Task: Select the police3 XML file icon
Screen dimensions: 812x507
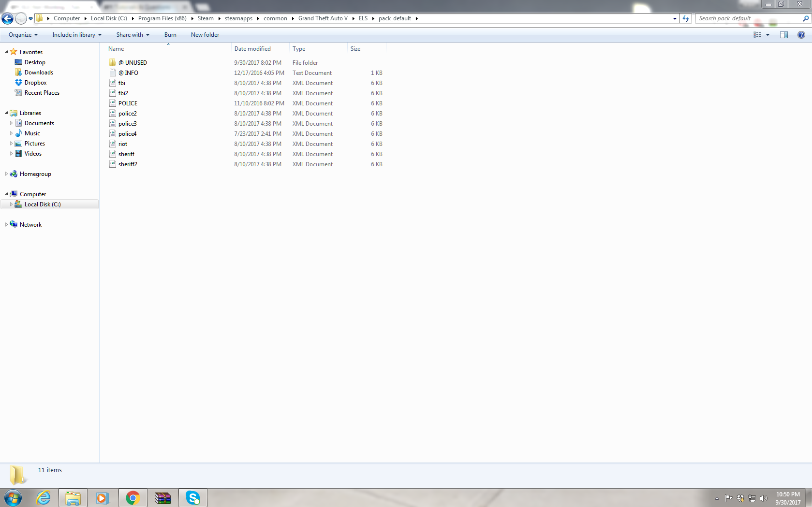Action: tap(113, 124)
